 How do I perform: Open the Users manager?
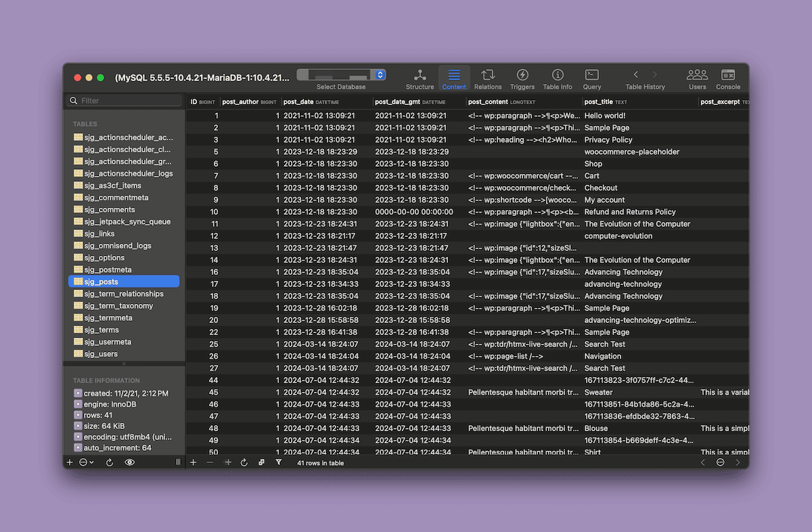697,79
